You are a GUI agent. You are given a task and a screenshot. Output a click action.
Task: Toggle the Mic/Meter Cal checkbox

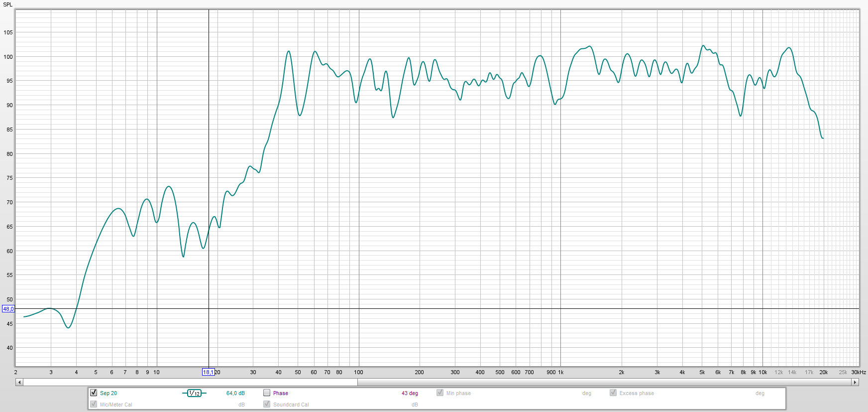point(94,404)
